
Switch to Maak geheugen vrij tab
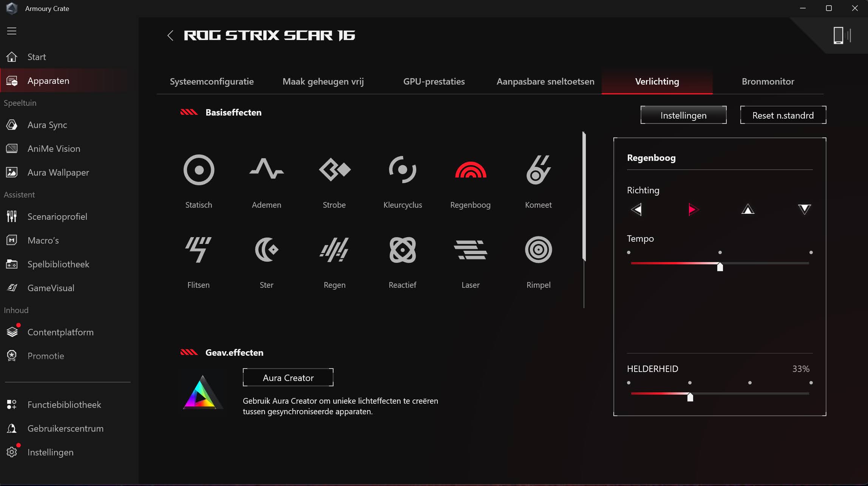tap(323, 82)
